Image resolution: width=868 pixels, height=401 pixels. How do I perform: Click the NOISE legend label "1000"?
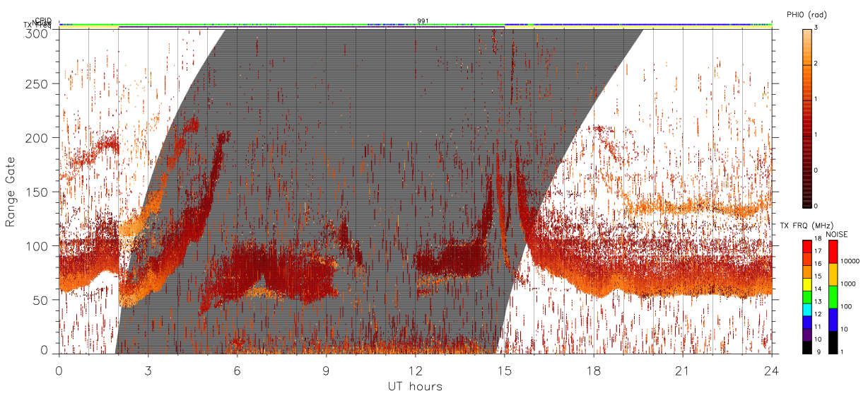tap(848, 284)
